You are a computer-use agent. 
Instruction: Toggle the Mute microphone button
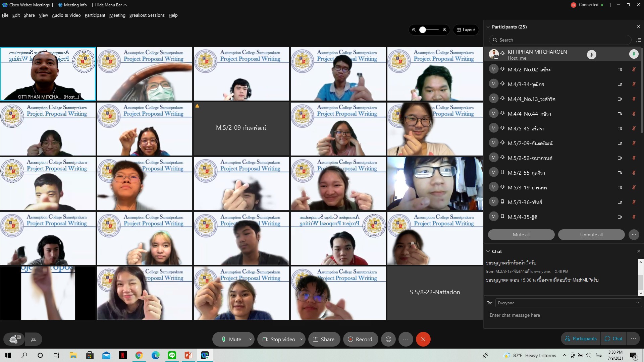[x=231, y=339]
